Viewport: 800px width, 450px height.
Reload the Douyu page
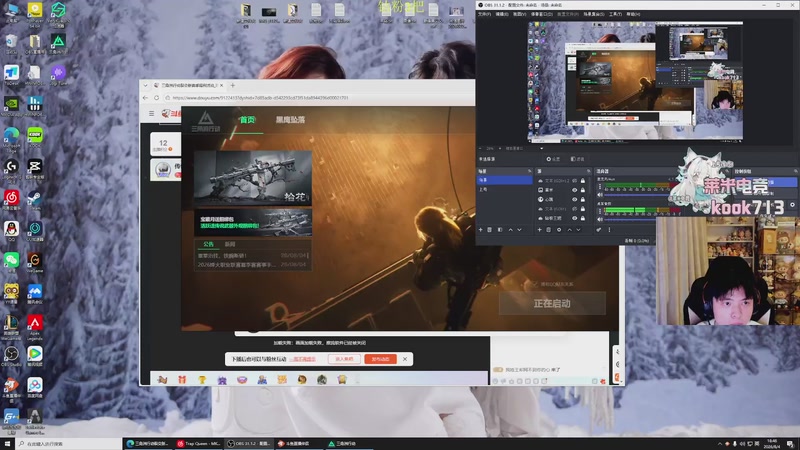click(157, 97)
